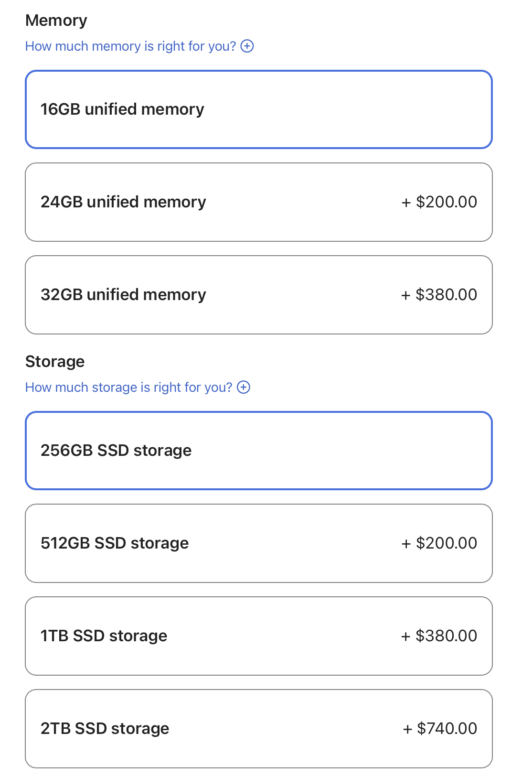This screenshot has width=532, height=776.
Task: Select the 2TB SSD storage option
Action: tap(258, 729)
